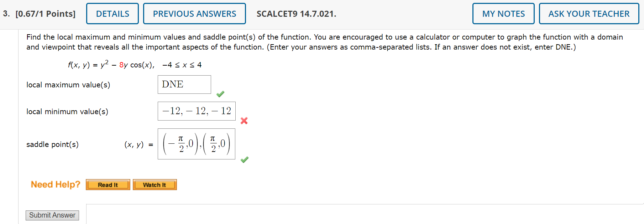Select the Read It help icon
644x224 pixels.
pos(108,184)
